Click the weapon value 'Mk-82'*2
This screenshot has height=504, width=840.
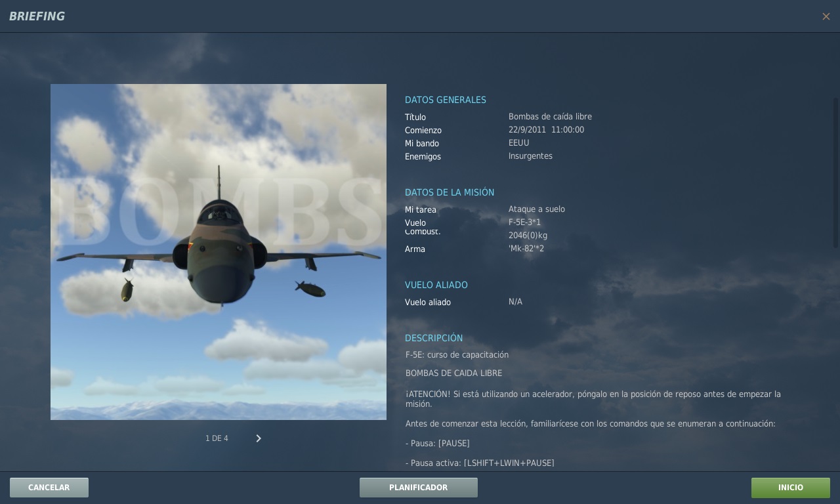(526, 249)
